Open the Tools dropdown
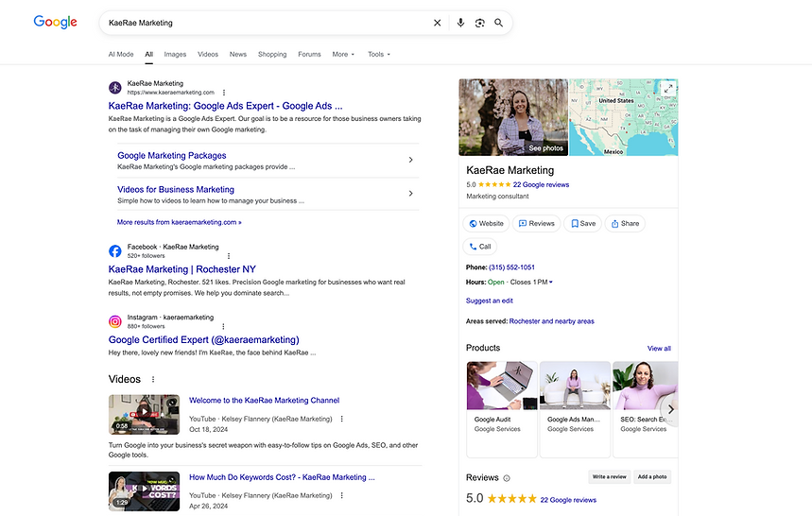812x516 pixels. (379, 55)
